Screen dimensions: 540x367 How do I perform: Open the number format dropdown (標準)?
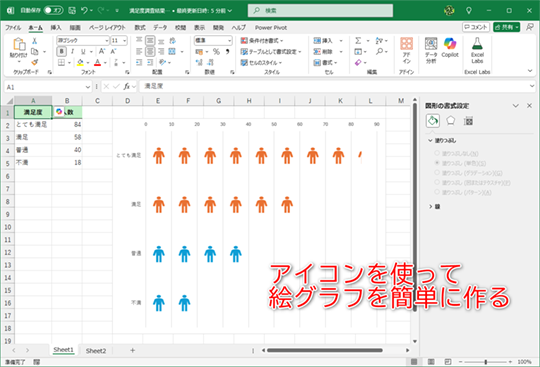point(229,41)
